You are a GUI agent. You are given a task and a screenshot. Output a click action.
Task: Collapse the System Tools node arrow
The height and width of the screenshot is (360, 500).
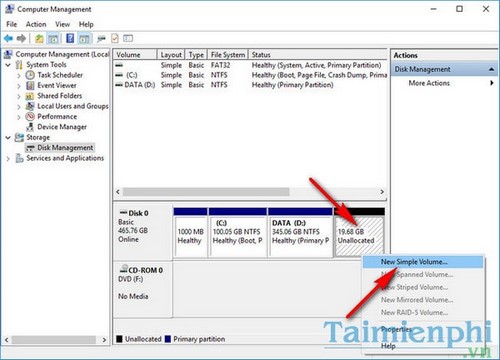(x=8, y=65)
